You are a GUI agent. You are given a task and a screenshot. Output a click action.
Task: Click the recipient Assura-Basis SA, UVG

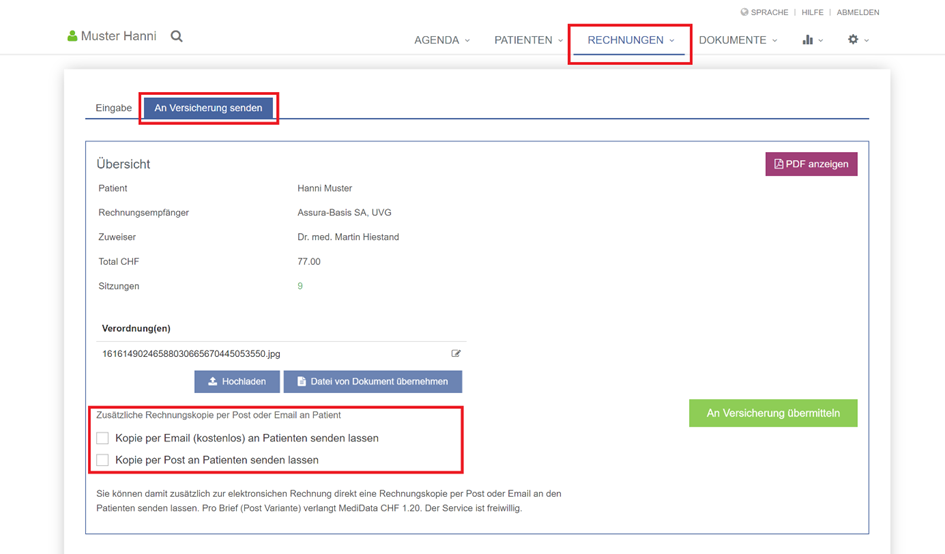tap(344, 213)
